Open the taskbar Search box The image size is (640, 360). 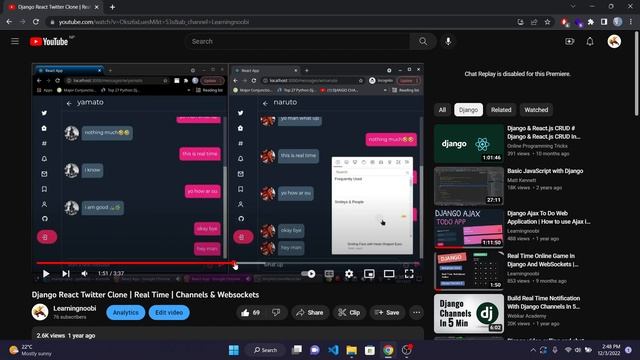(x=266, y=350)
